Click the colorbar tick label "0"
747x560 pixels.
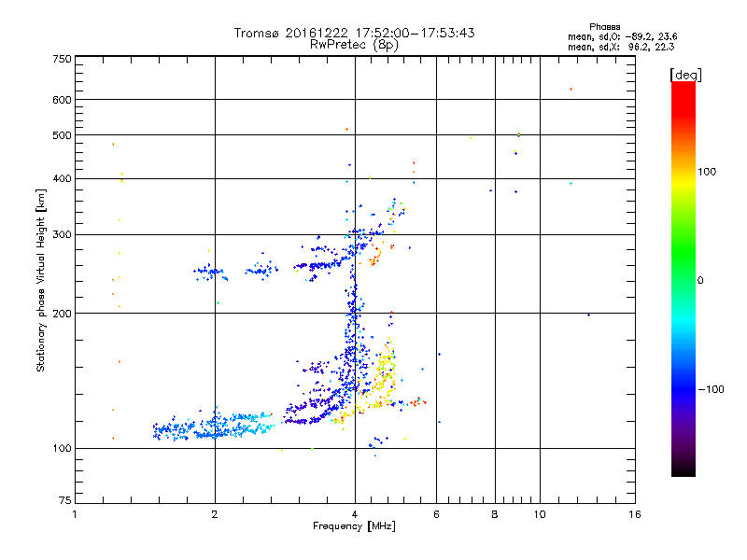tap(700, 281)
